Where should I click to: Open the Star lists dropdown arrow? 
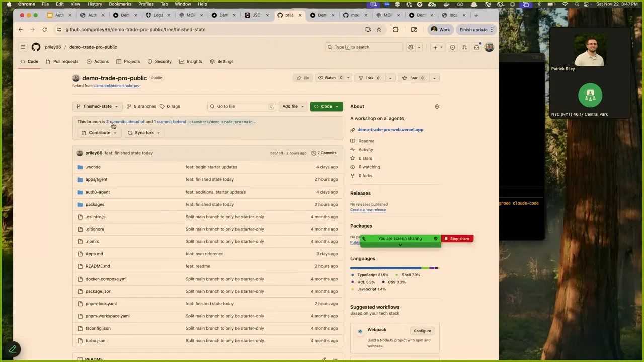coord(434,78)
